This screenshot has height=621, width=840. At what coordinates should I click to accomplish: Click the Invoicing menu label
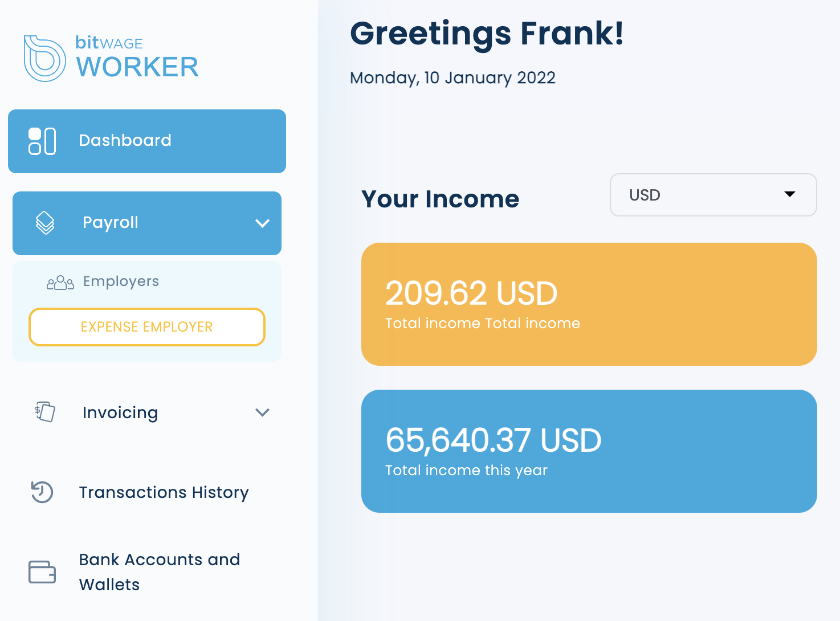click(x=120, y=412)
